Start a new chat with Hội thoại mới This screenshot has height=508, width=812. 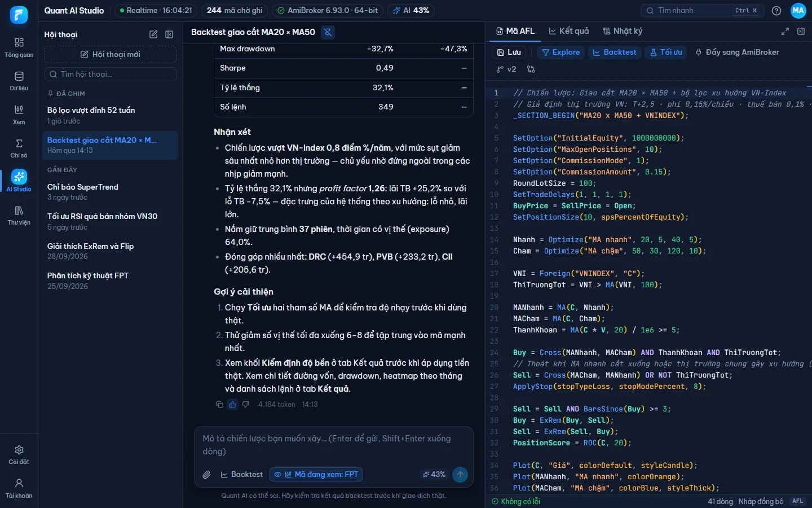[x=111, y=54]
